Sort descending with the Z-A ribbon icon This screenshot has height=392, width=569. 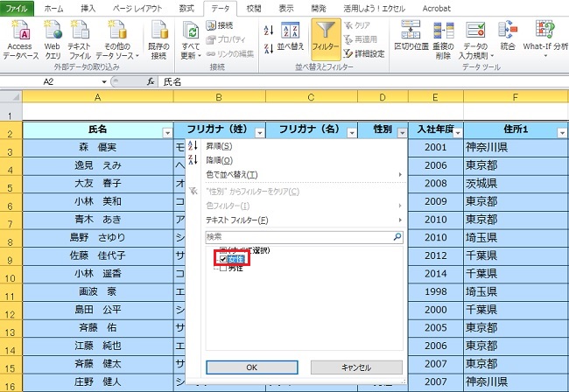[x=269, y=49]
